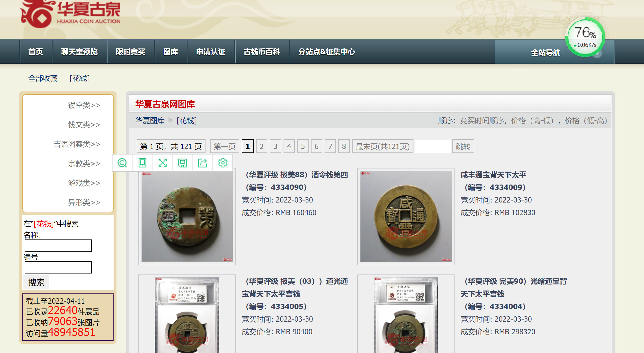The height and width of the screenshot is (353, 644).
Task: Expand the 宗教类>> category
Action: pos(84,164)
